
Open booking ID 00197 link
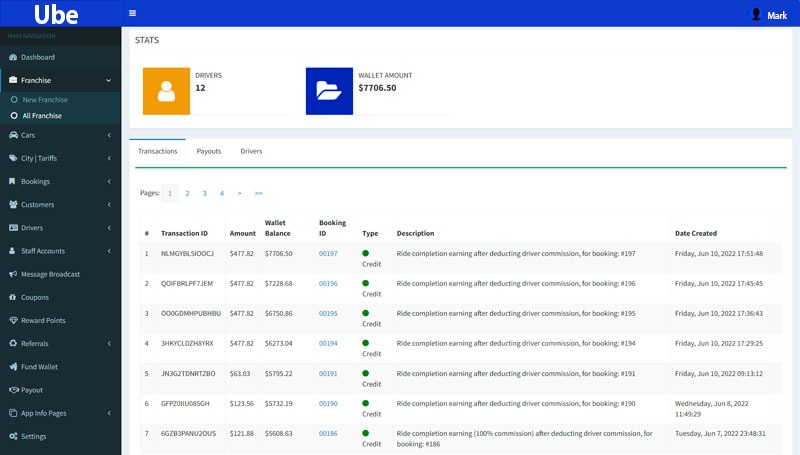(328, 254)
